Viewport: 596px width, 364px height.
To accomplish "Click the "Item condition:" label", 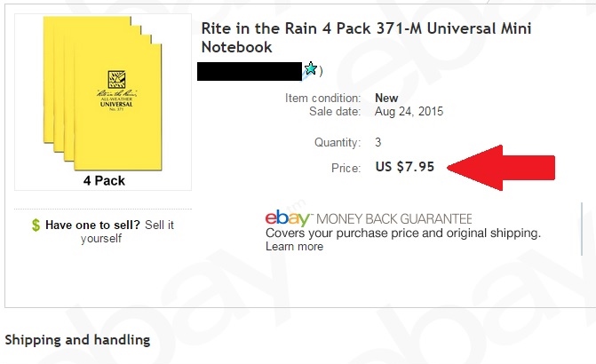I will (x=322, y=98).
